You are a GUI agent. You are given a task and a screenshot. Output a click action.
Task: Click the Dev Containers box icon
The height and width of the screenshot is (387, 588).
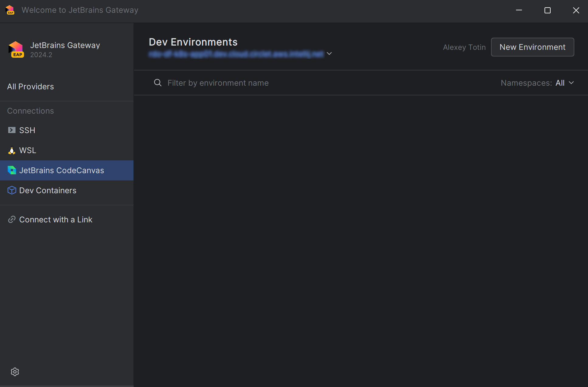click(12, 190)
